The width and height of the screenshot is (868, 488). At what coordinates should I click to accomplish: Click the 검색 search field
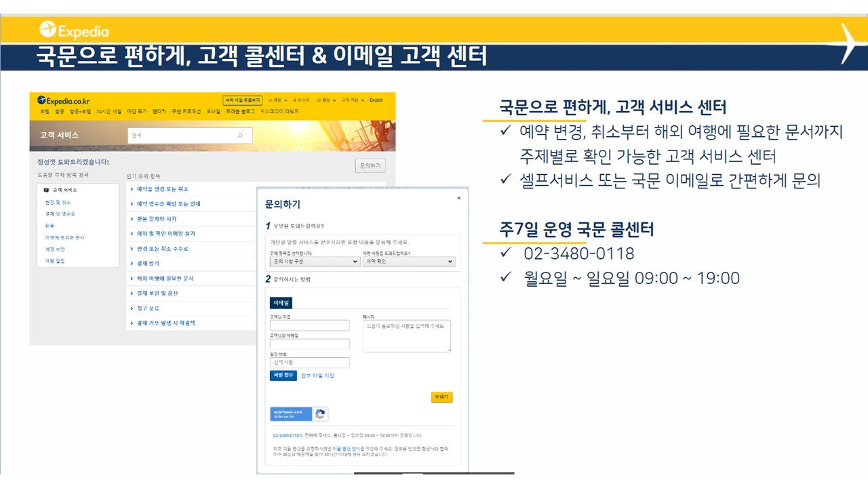tap(190, 136)
